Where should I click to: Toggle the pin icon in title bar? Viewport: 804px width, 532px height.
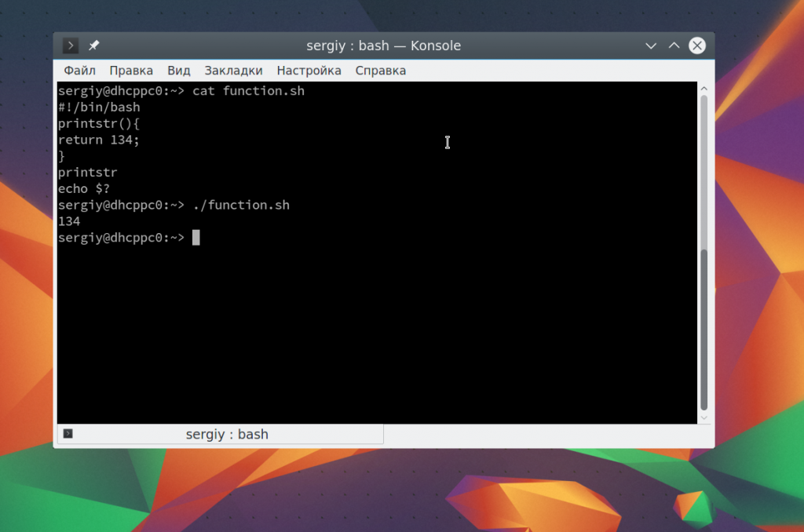94,46
